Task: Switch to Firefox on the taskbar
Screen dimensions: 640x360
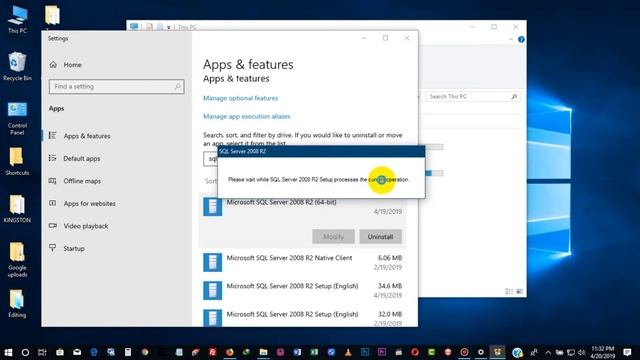Action: 229,352
